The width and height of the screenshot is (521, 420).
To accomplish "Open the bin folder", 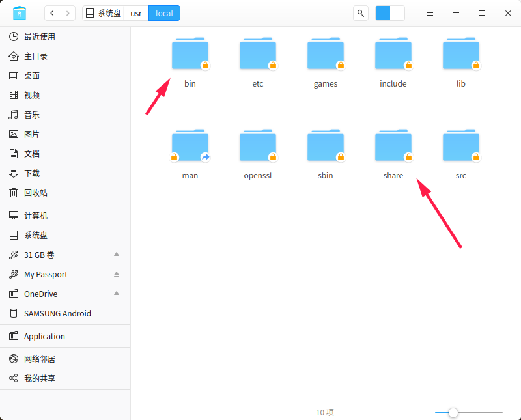I will [190, 54].
